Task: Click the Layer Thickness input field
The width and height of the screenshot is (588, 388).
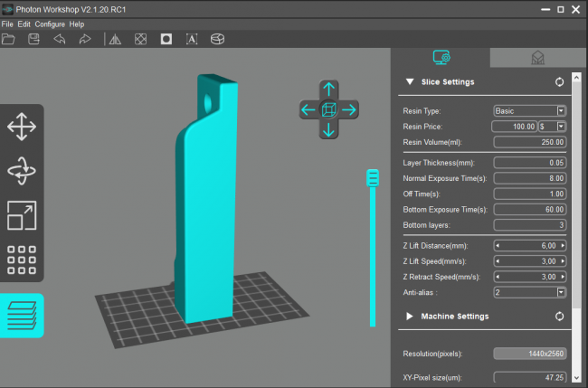Action: point(530,163)
